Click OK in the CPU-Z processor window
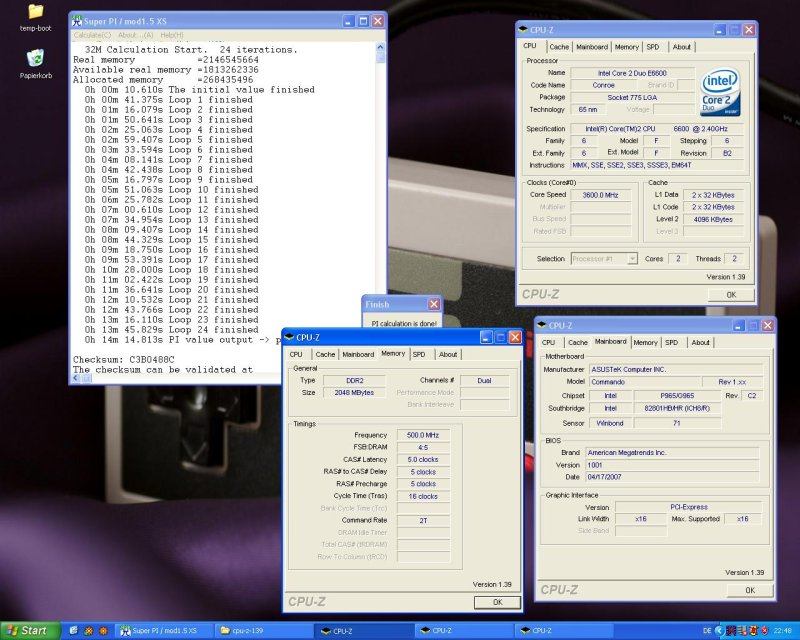 (731, 294)
